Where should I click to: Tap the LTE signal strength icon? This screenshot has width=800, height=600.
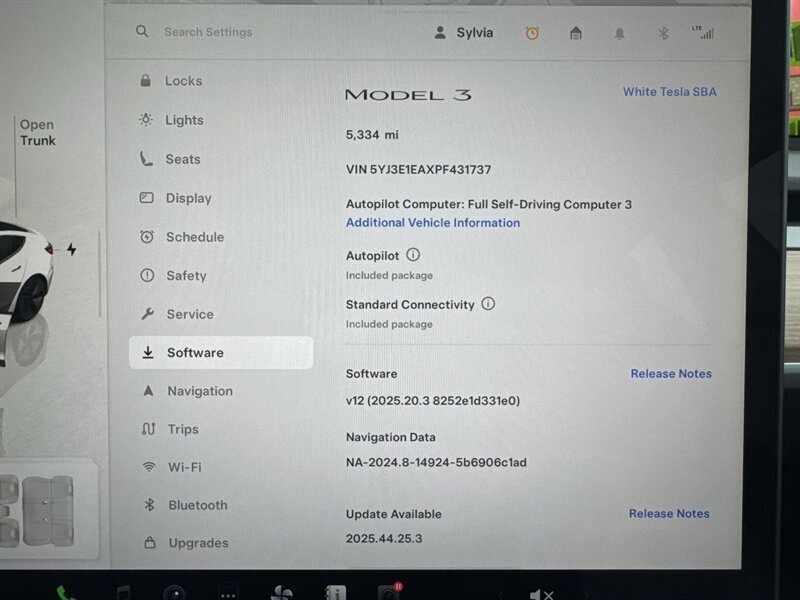click(x=703, y=32)
